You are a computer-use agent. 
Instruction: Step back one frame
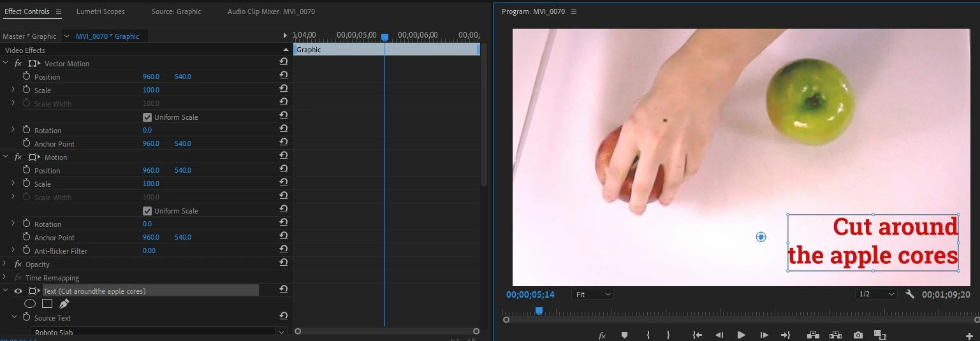click(x=719, y=335)
